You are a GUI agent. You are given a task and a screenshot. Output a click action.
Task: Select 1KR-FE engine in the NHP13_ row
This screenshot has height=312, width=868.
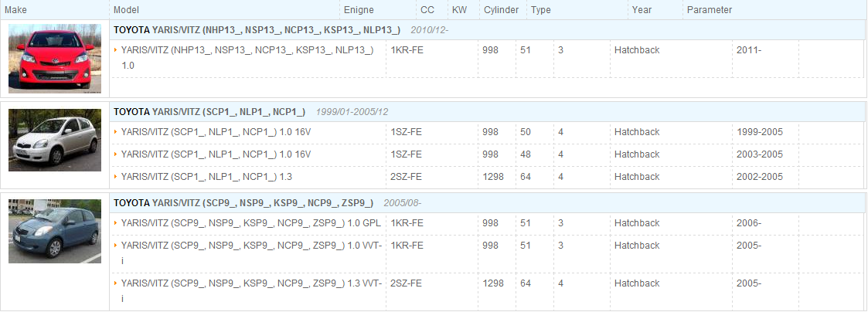tap(407, 50)
